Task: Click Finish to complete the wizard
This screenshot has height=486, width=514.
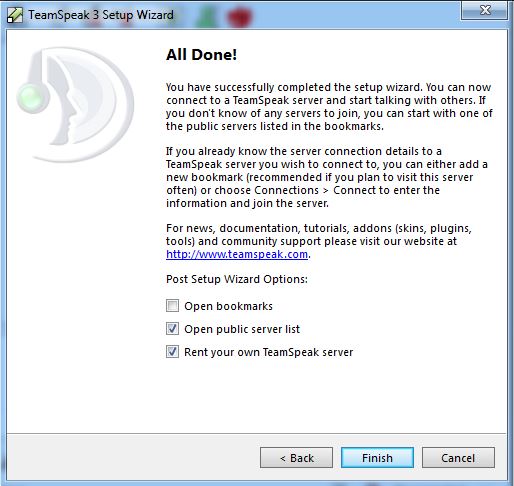Action: click(377, 458)
